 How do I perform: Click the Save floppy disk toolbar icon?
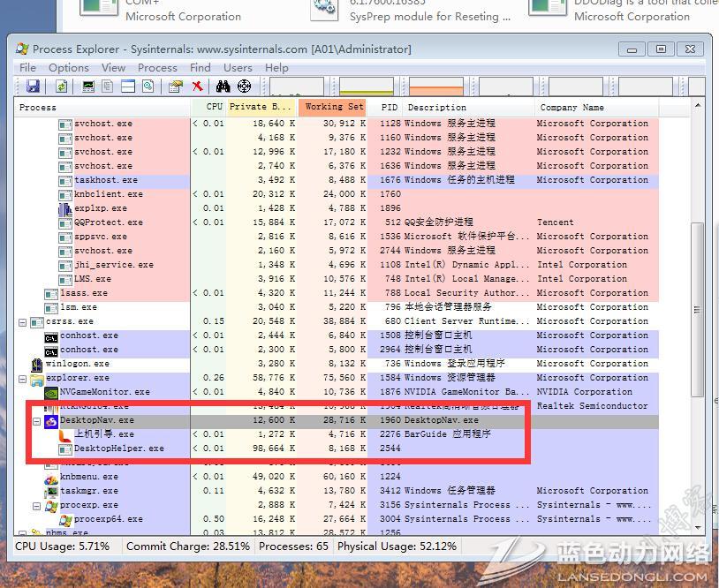pos(33,87)
